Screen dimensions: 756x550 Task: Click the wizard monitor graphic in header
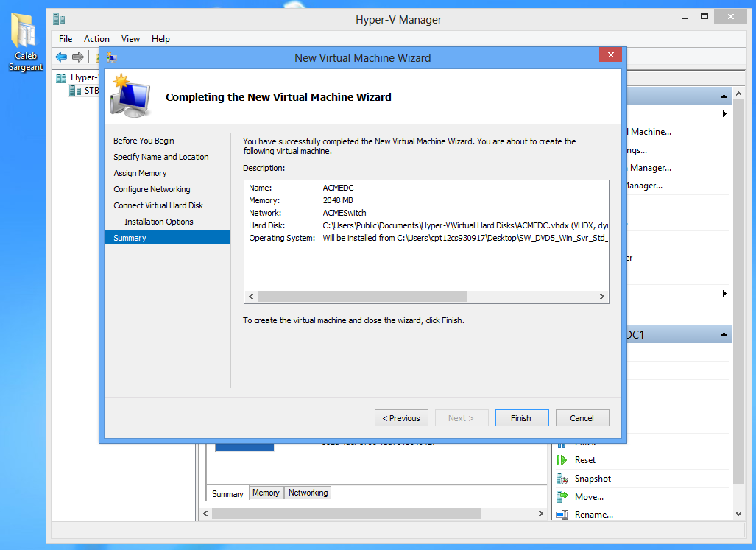click(130, 96)
